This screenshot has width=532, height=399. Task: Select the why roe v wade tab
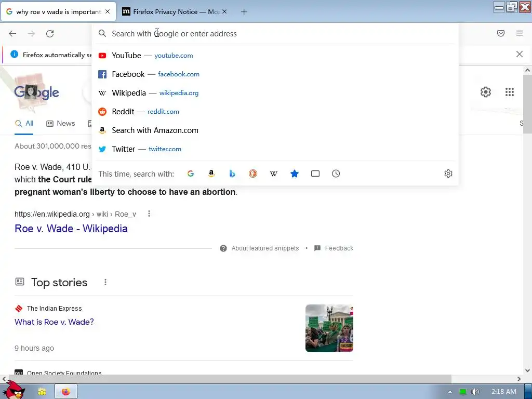point(58,12)
